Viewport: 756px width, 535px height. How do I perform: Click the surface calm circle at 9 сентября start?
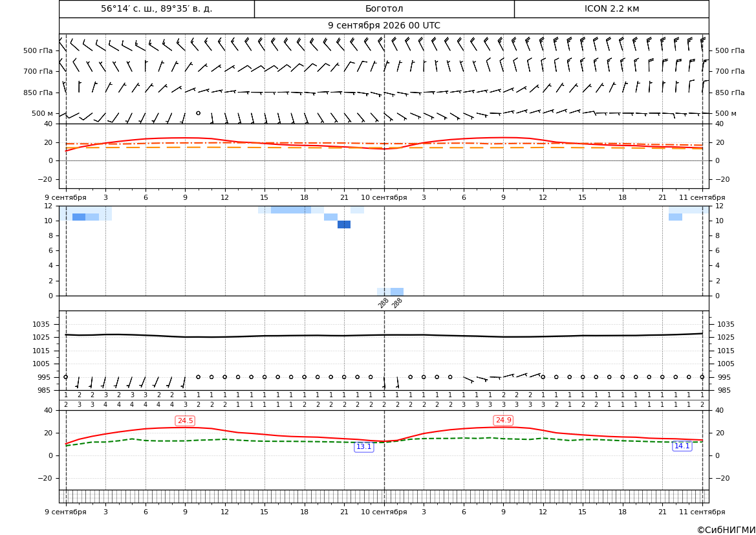(x=66, y=377)
